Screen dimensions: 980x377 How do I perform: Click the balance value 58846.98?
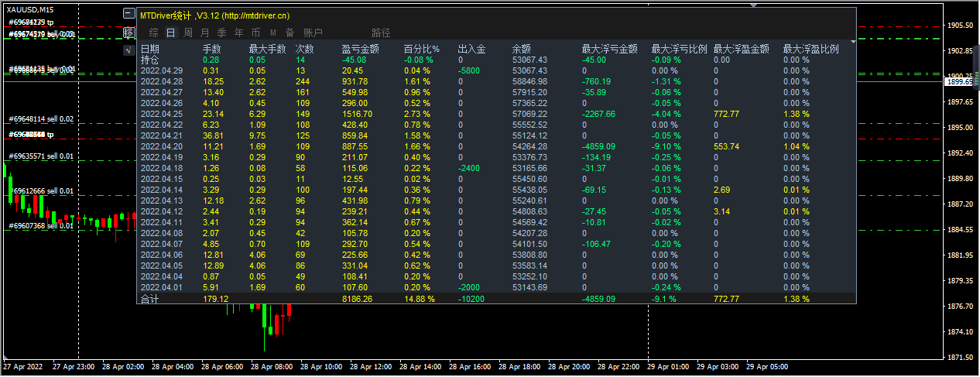(529, 81)
